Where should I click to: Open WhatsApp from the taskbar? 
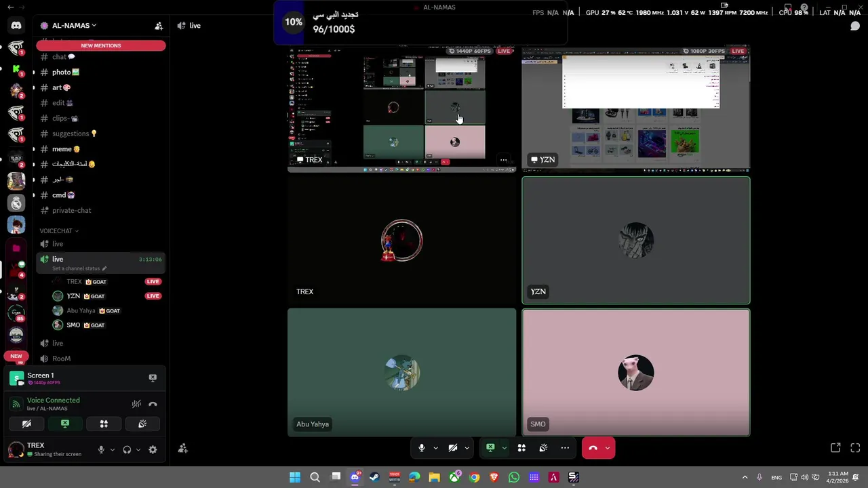point(514,477)
